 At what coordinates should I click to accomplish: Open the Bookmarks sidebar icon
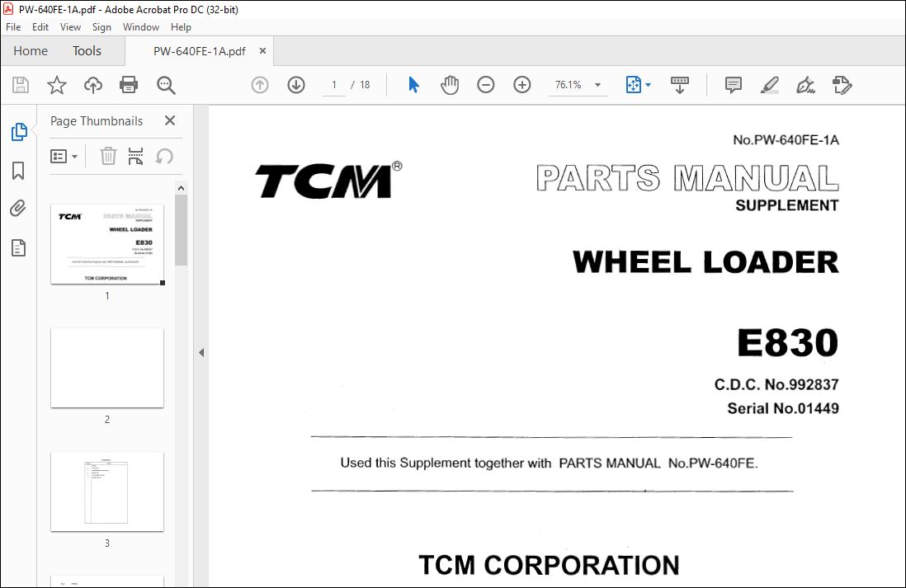pyautogui.click(x=18, y=171)
